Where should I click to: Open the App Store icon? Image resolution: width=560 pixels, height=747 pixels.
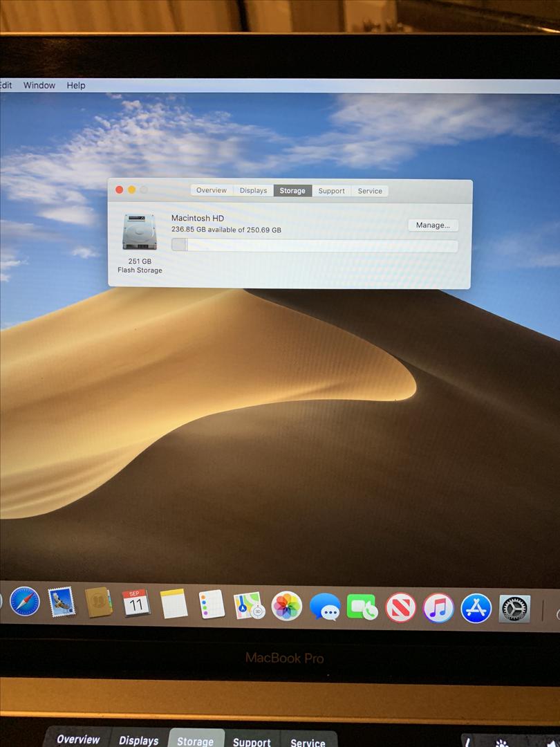pyautogui.click(x=476, y=609)
